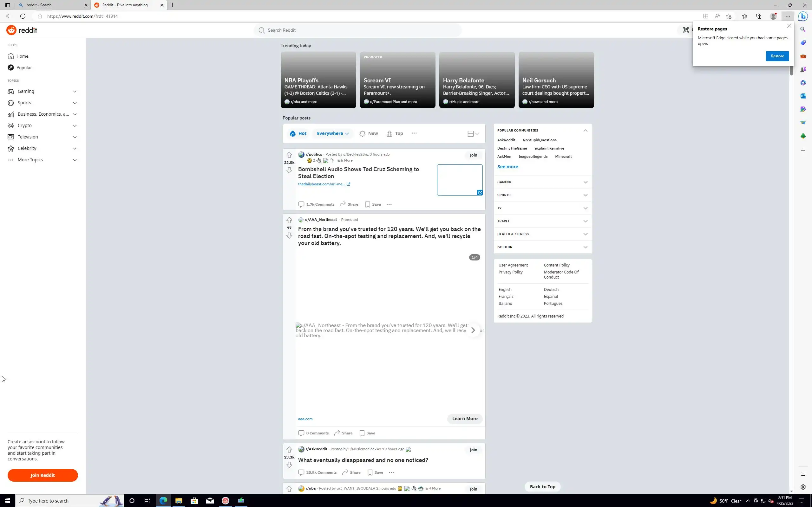Reload the page with refresh icon

pos(23,16)
